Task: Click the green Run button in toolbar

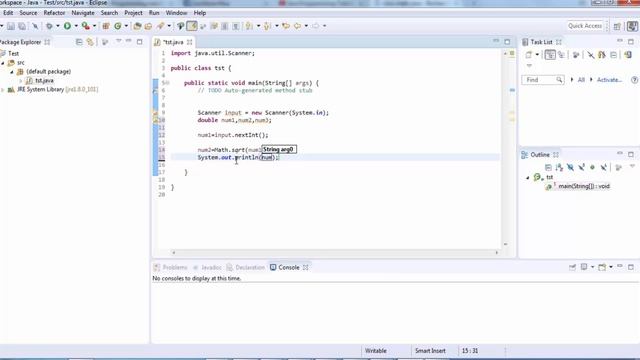Action: pyautogui.click(x=67, y=26)
